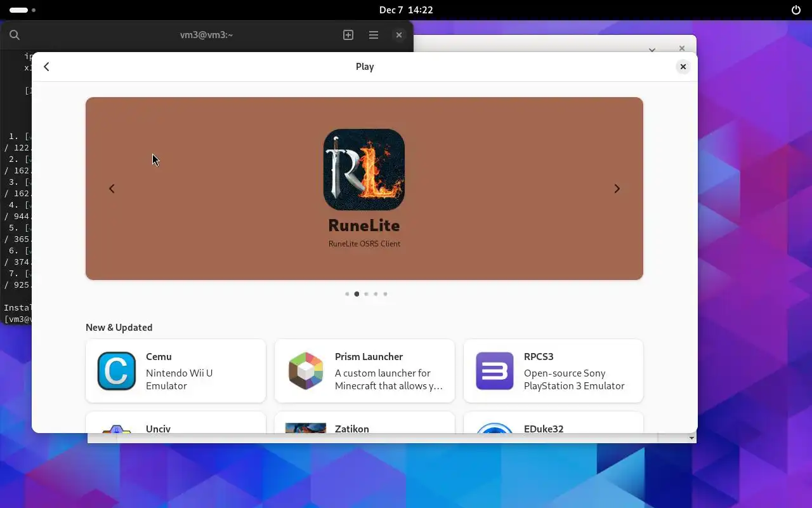Open the system power menu
Viewport: 812px width, 508px height.
click(x=796, y=10)
